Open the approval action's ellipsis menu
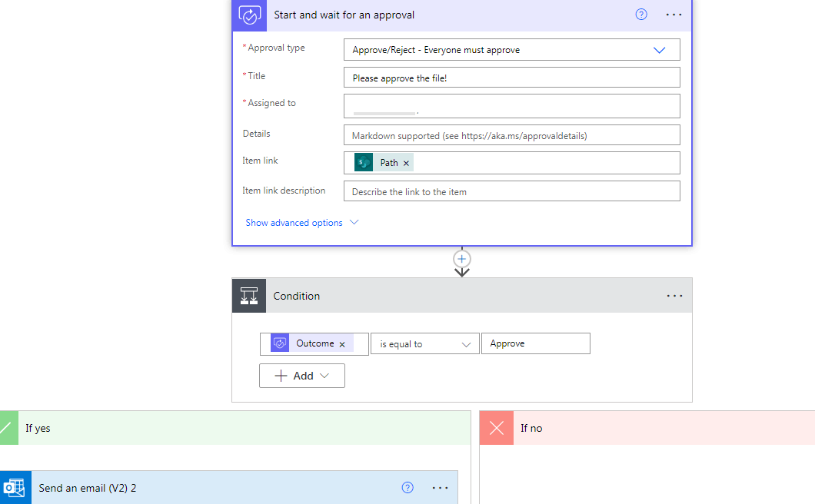The height and width of the screenshot is (504, 815). click(674, 15)
